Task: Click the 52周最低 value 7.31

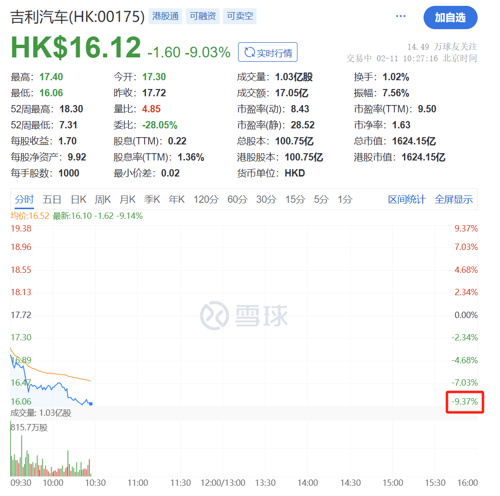Action: tap(68, 125)
